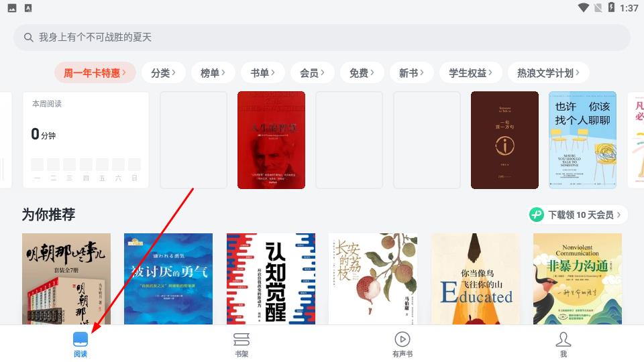Tap the green membership download icon
The width and height of the screenshot is (644, 362).
(x=537, y=215)
